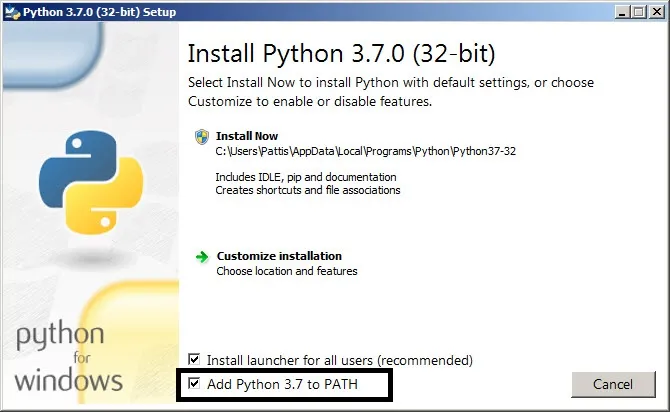Click the "Install launcher for all users (recommended)" label
Viewport: 670px width, 412px height.
[339, 359]
